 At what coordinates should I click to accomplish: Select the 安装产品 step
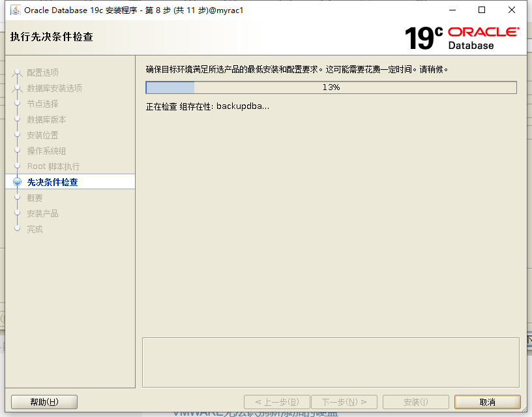(x=43, y=213)
